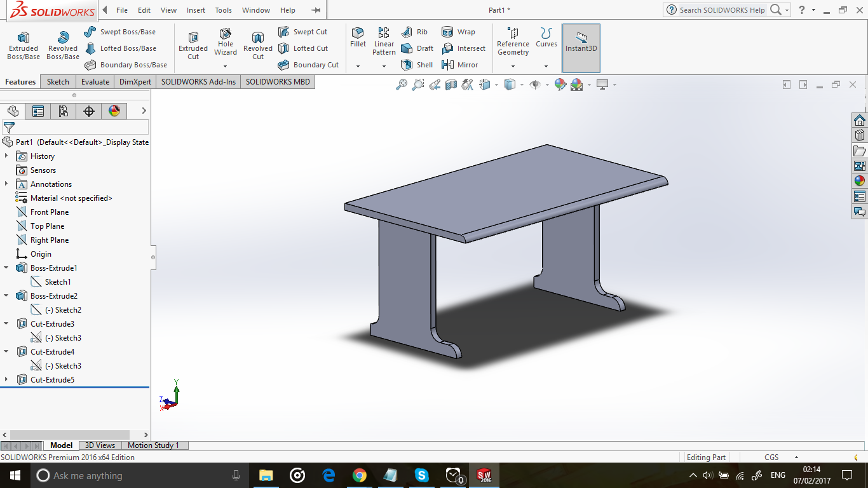Open the Curves dropdown arrow
Screen dimensions: 868x488
click(x=546, y=66)
